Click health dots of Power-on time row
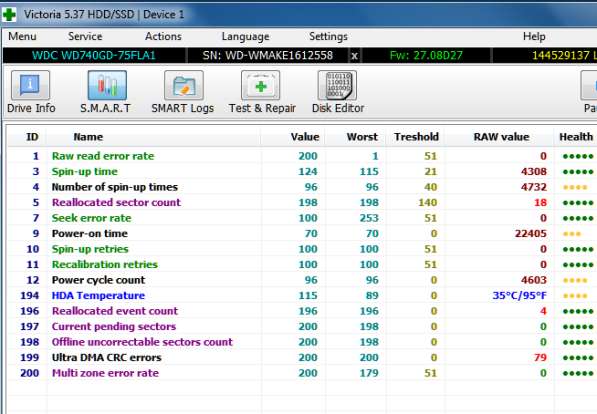This screenshot has height=414, width=597. [x=571, y=234]
